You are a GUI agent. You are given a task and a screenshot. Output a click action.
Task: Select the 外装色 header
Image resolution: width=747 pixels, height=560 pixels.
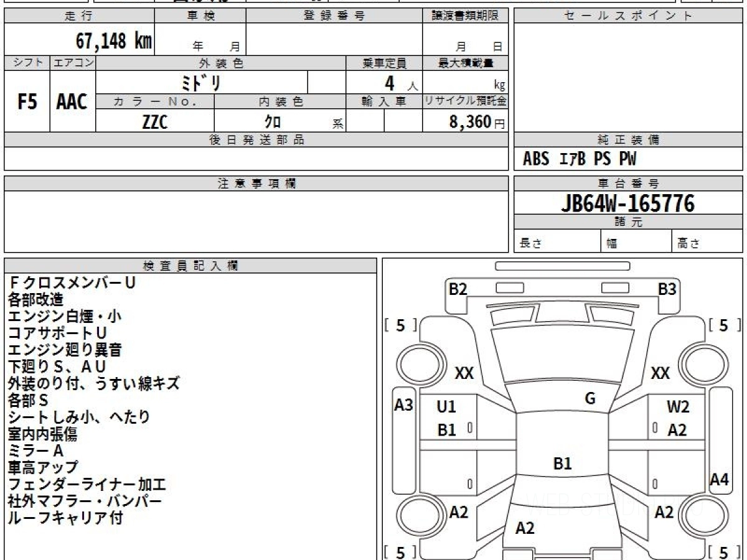[221, 63]
